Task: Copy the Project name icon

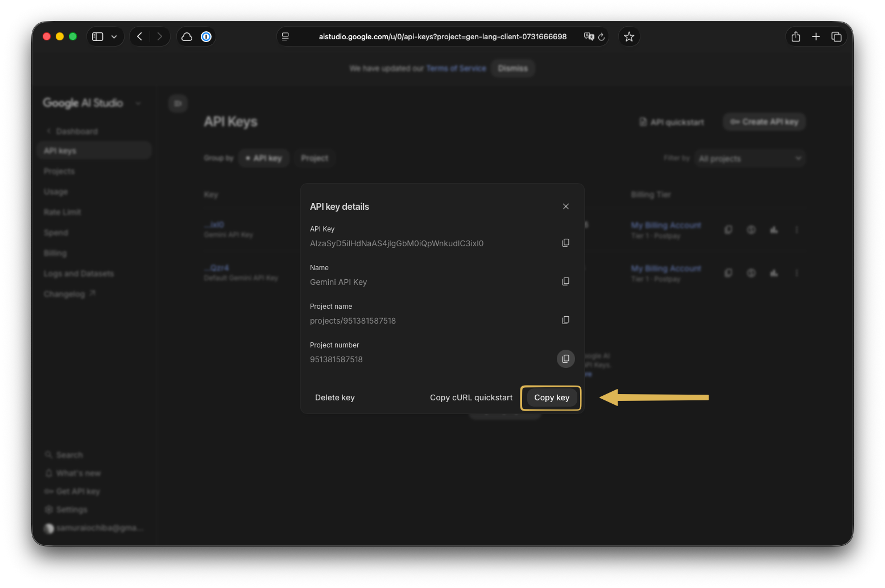Action: [565, 320]
